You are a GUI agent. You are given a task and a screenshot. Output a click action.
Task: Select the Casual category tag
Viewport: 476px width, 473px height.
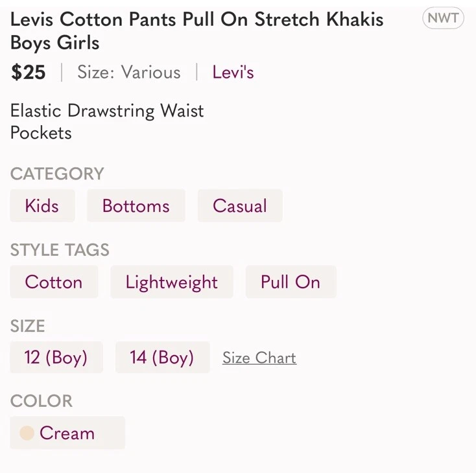click(239, 206)
